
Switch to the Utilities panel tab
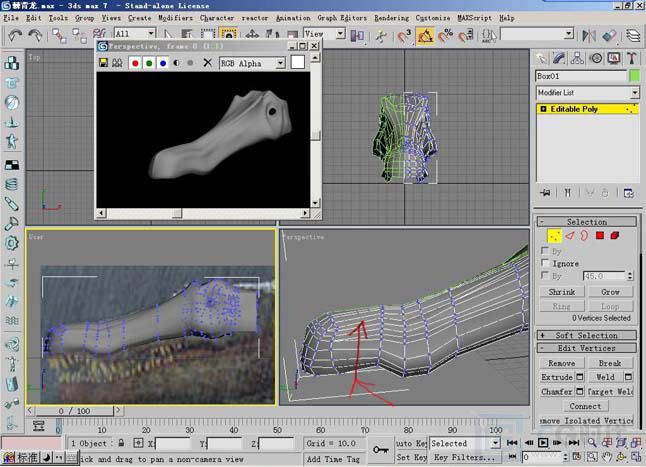[632, 58]
